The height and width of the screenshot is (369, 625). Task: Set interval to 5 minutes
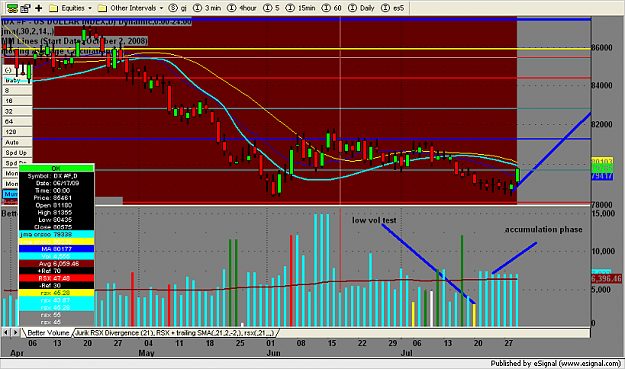coord(271,8)
